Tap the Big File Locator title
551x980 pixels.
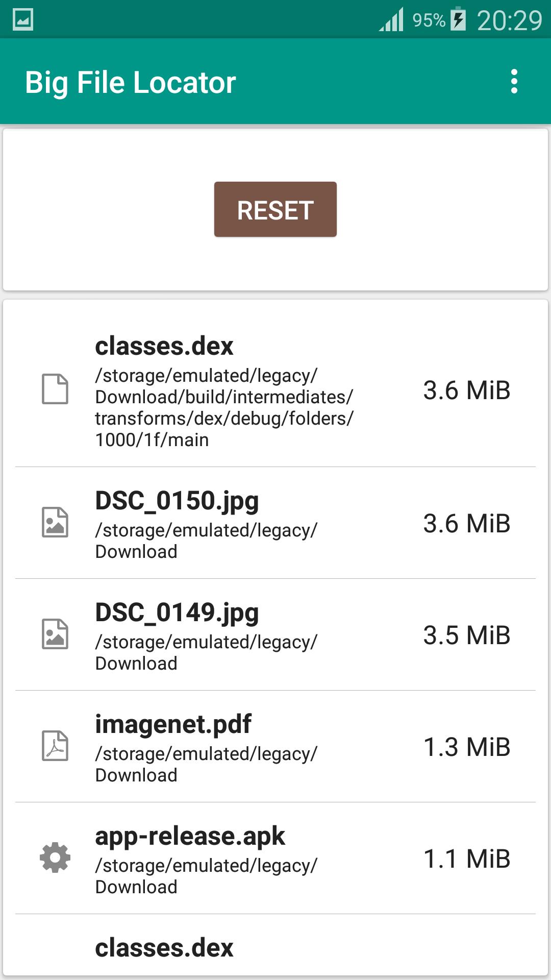coord(131,83)
